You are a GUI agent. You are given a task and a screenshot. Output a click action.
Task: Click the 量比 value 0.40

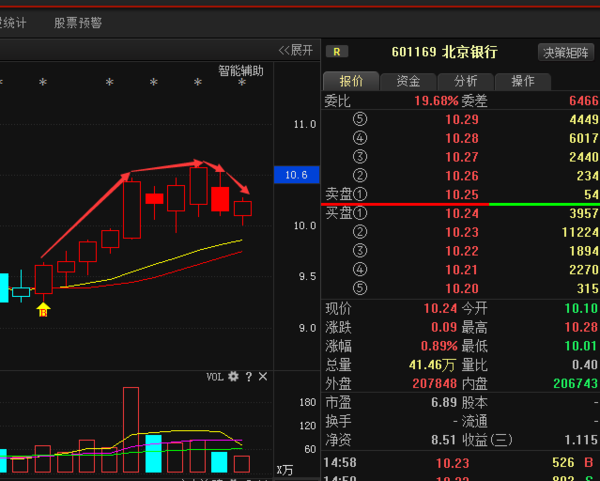pos(585,365)
